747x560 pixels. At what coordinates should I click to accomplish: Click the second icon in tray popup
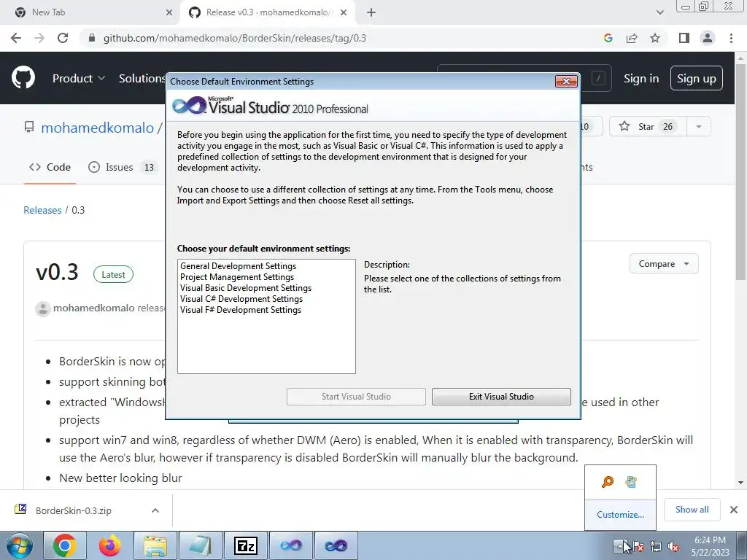[631, 482]
